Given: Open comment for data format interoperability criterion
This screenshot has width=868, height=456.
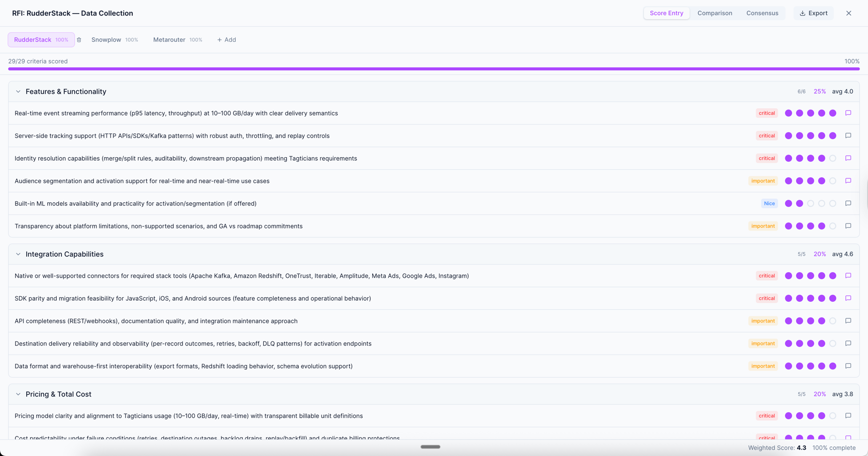Looking at the screenshot, I should coord(848,366).
